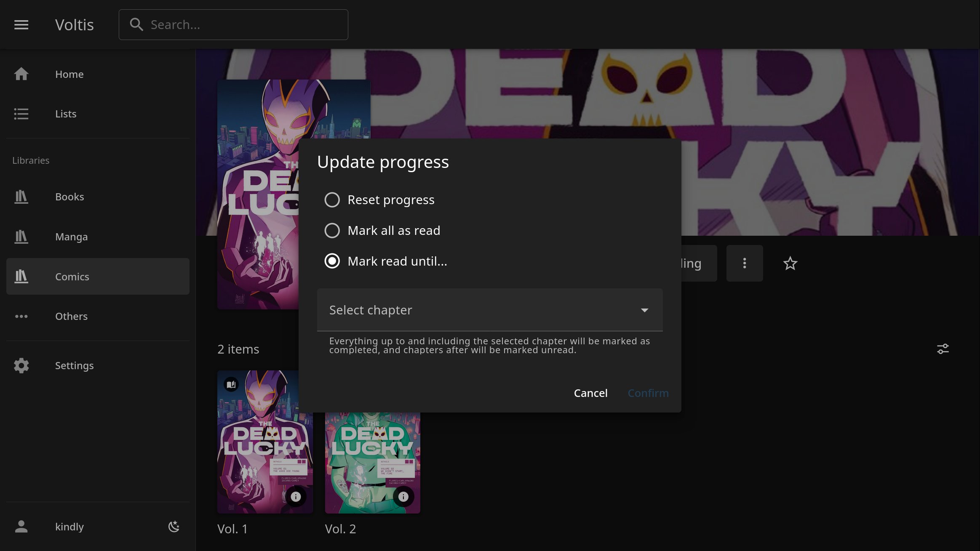Open the series filter options icon
This screenshot has width=980, height=551.
click(943, 349)
